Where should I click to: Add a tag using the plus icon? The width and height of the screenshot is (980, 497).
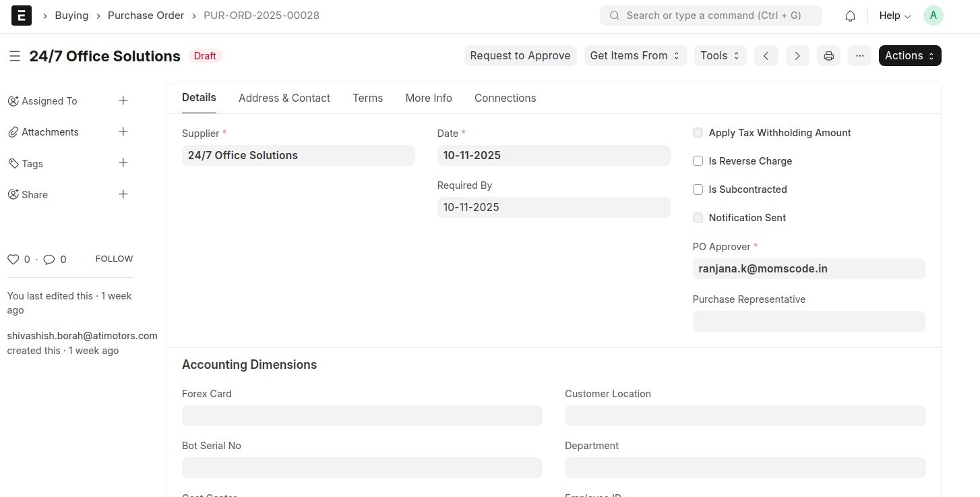point(123,163)
